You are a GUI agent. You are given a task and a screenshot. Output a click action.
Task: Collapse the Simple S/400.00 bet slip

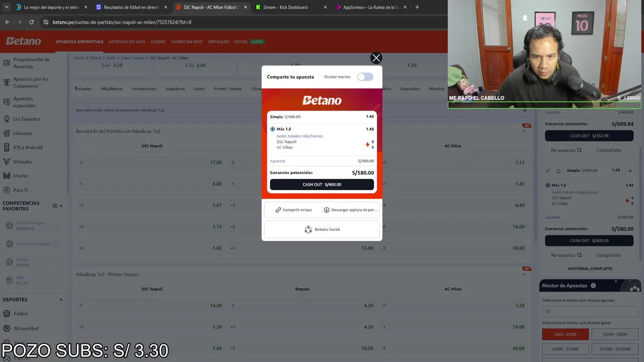630,171
